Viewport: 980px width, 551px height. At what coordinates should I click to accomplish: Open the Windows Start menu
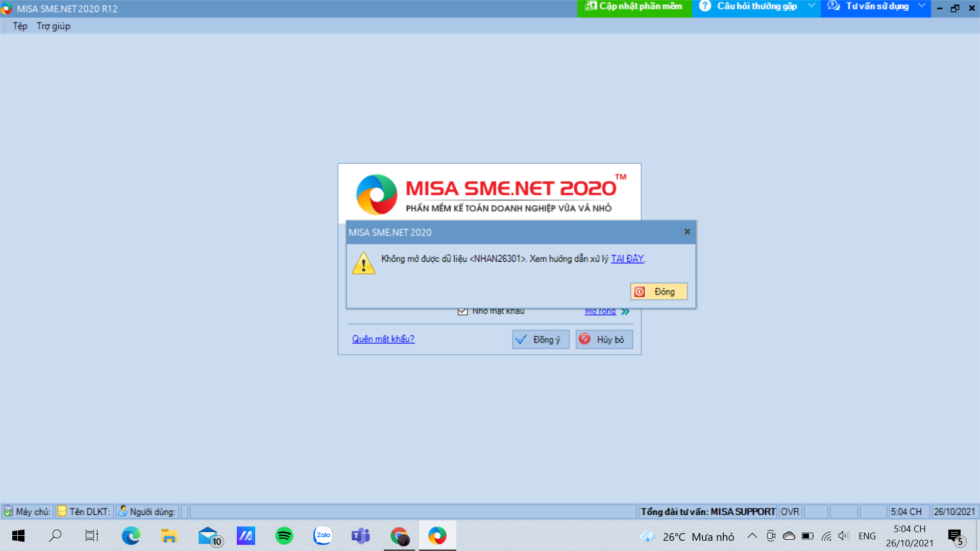click(18, 536)
